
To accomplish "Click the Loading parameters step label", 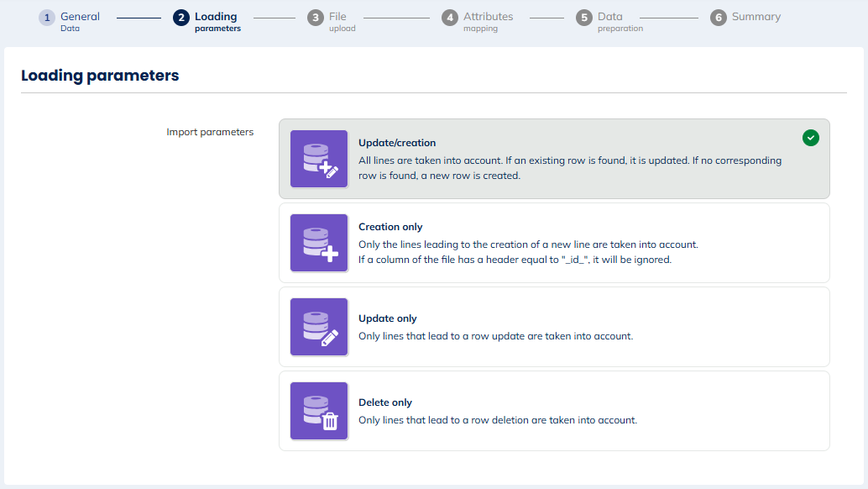I will [x=217, y=21].
